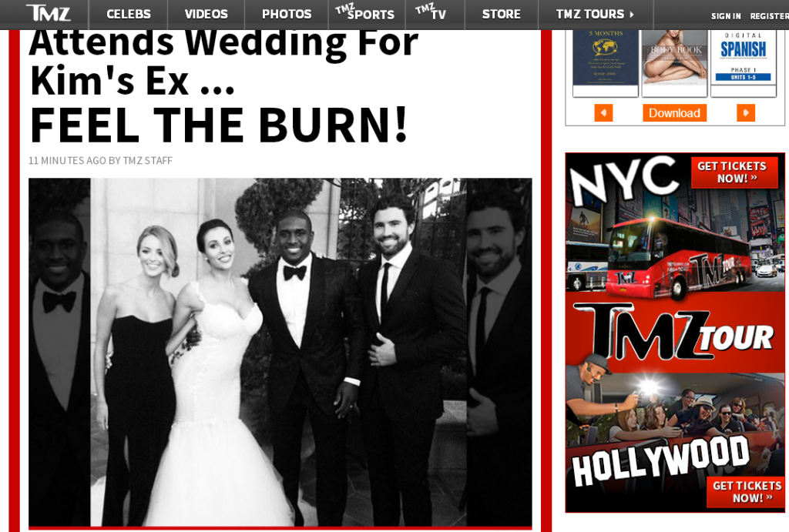Open the Photos section
789x532 pixels.
[287, 14]
